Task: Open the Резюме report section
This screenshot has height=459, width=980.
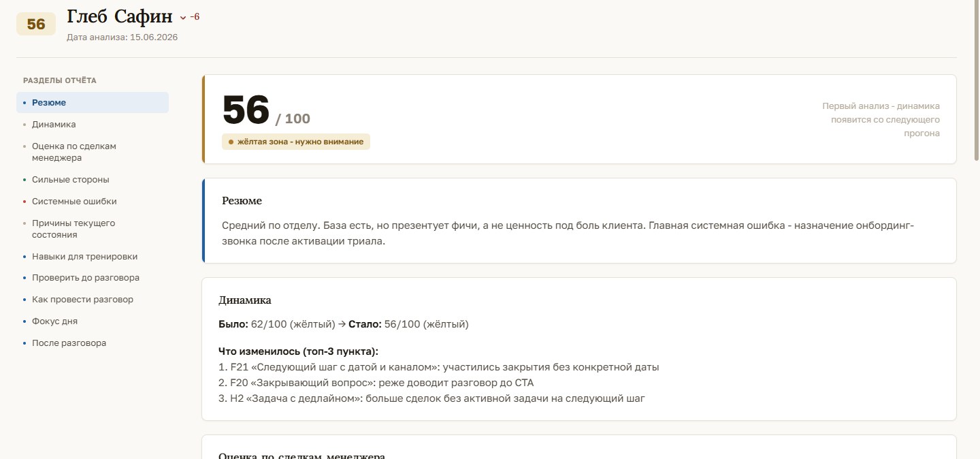Action: [x=93, y=103]
